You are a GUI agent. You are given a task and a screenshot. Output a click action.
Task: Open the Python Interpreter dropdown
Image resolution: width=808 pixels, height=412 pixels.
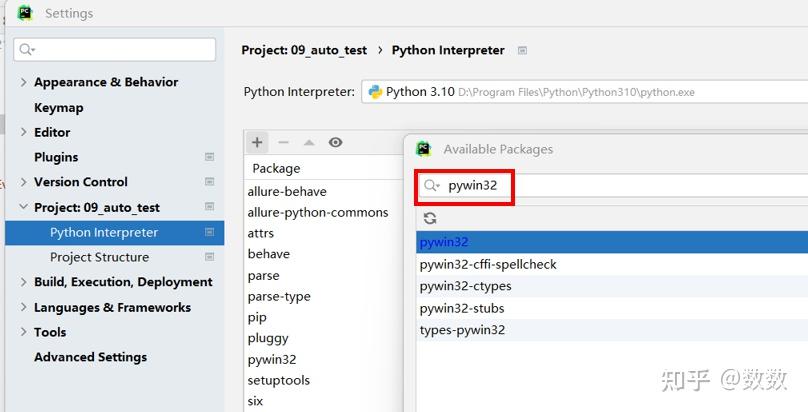point(584,92)
